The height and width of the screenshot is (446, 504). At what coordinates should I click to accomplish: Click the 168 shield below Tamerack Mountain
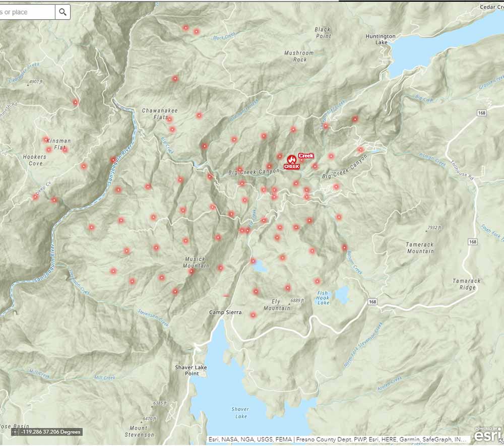coord(472,242)
